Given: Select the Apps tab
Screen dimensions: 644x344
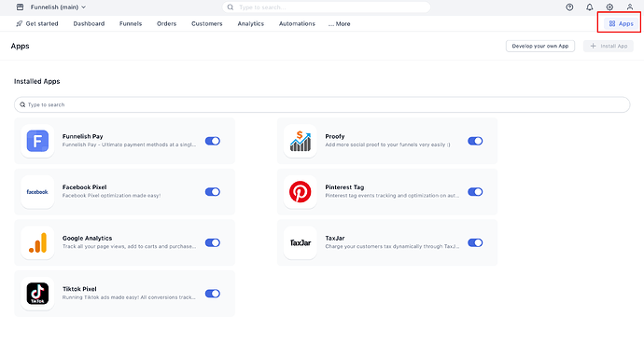Looking at the screenshot, I should coord(621,24).
